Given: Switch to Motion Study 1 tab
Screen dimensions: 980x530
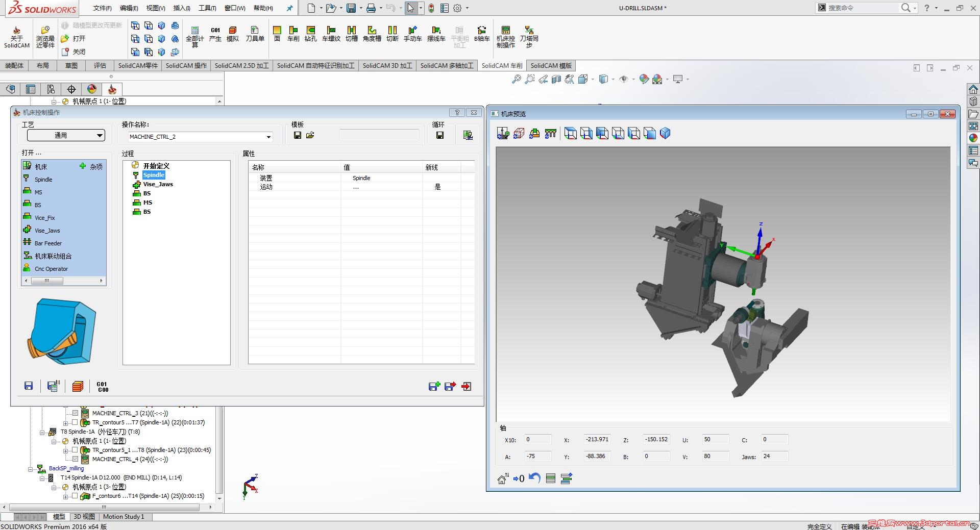Looking at the screenshot, I should (x=124, y=517).
